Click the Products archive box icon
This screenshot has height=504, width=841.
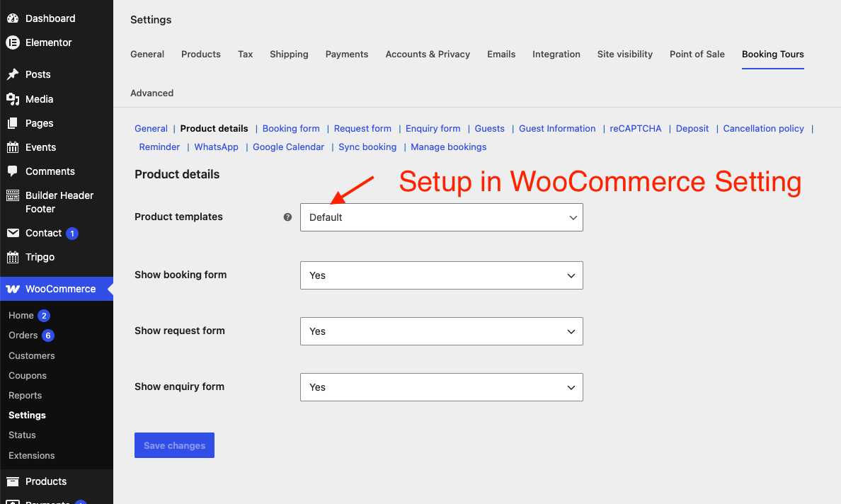[13, 481]
